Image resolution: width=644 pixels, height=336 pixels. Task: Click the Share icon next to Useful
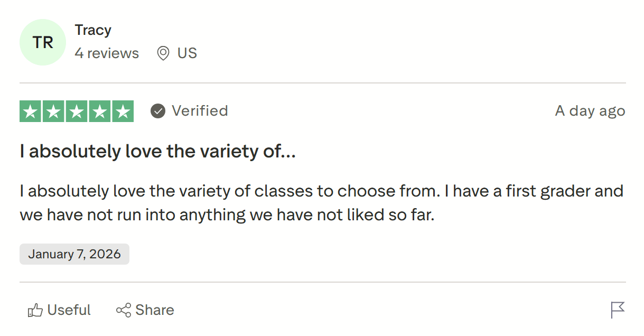point(124,310)
